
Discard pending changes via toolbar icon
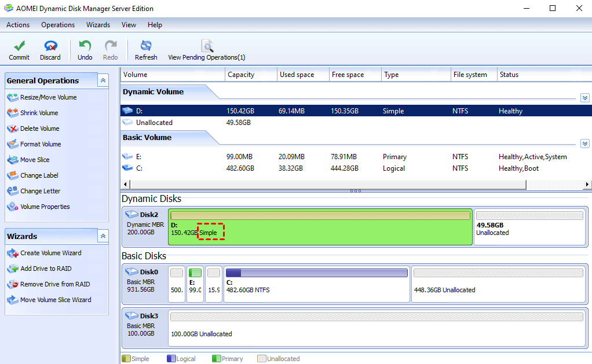coord(50,46)
